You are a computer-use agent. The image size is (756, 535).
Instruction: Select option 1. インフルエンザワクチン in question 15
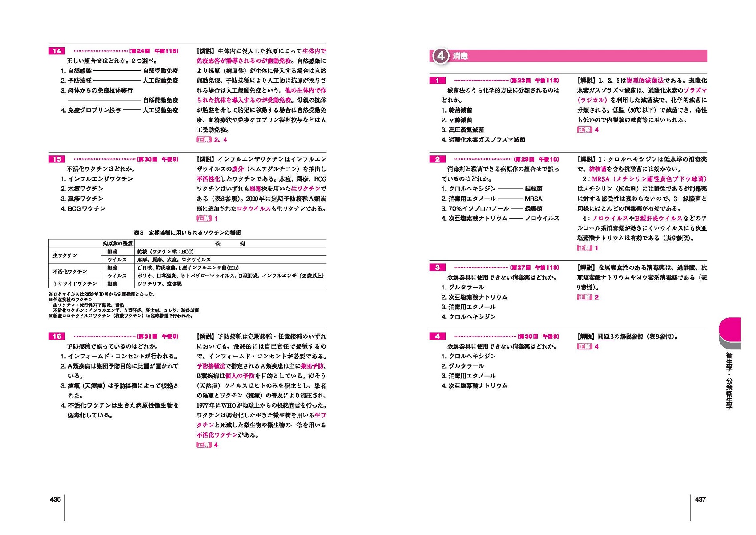97,178
